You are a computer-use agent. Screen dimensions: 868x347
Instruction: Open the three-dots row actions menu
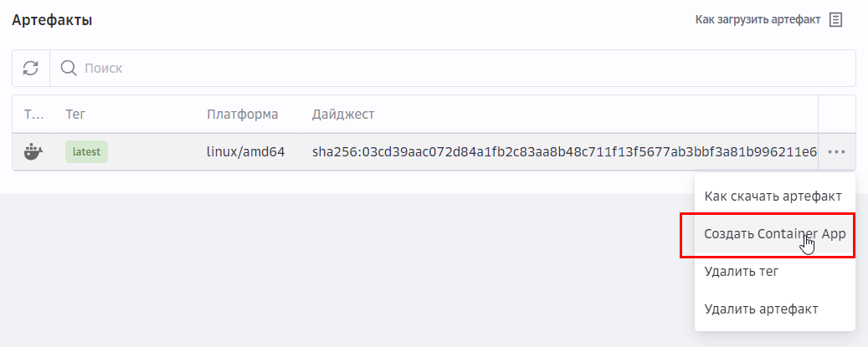click(x=837, y=152)
